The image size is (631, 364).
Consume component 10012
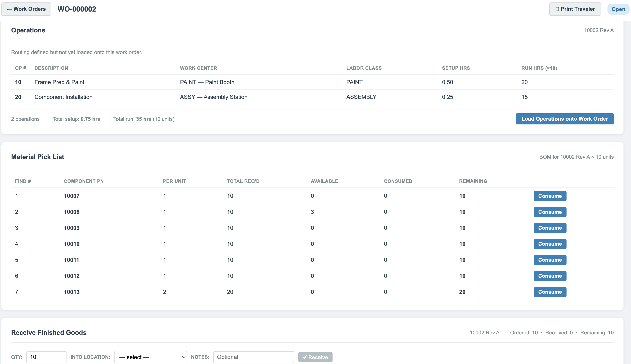click(550, 276)
